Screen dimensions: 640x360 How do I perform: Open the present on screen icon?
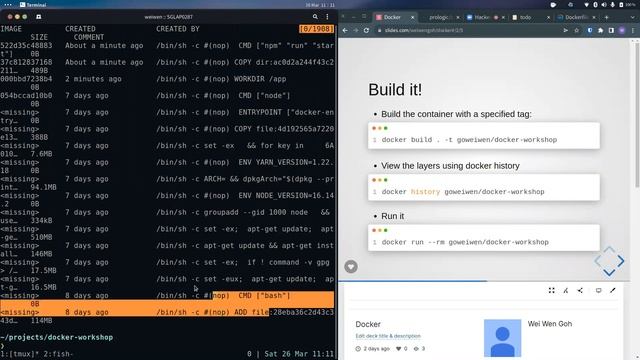coord(598,290)
